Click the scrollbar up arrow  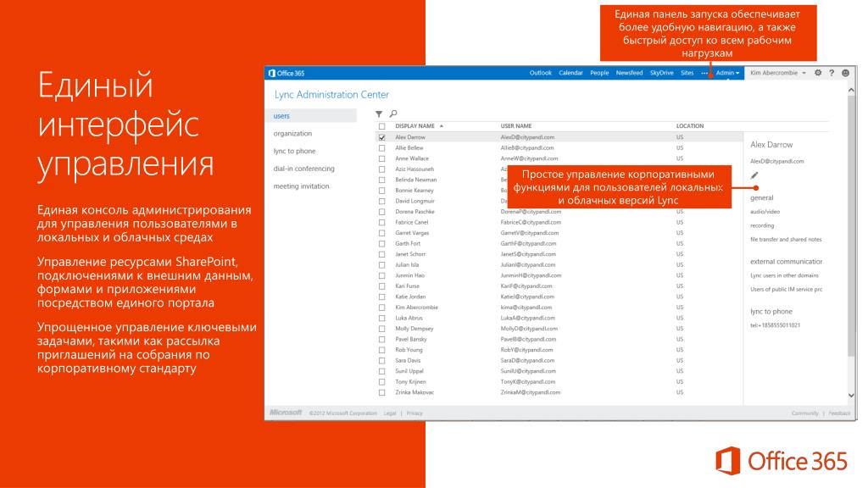[x=851, y=90]
